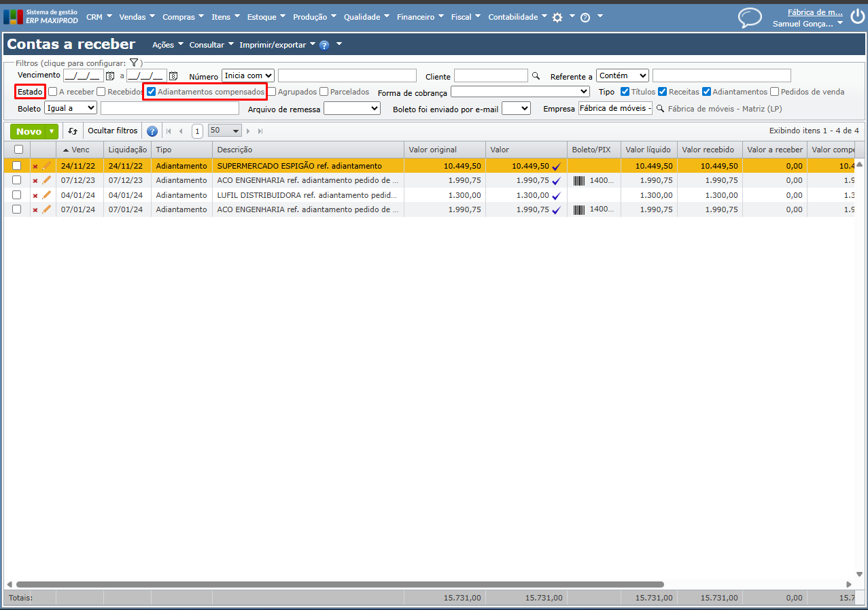868x610 pixels.
Task: Open the Vendas menu
Action: click(137, 17)
